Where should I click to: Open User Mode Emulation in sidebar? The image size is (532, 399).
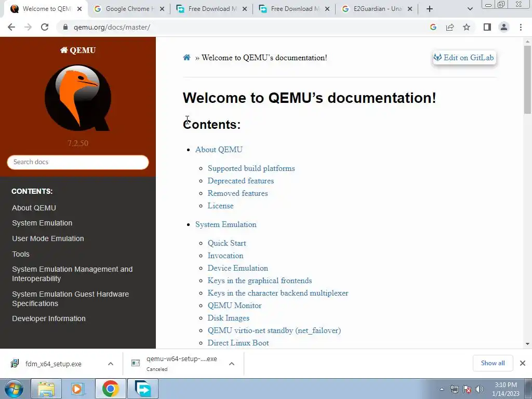[48, 238]
